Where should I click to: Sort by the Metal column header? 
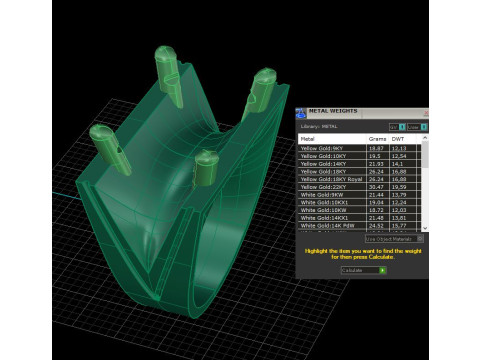[332, 139]
